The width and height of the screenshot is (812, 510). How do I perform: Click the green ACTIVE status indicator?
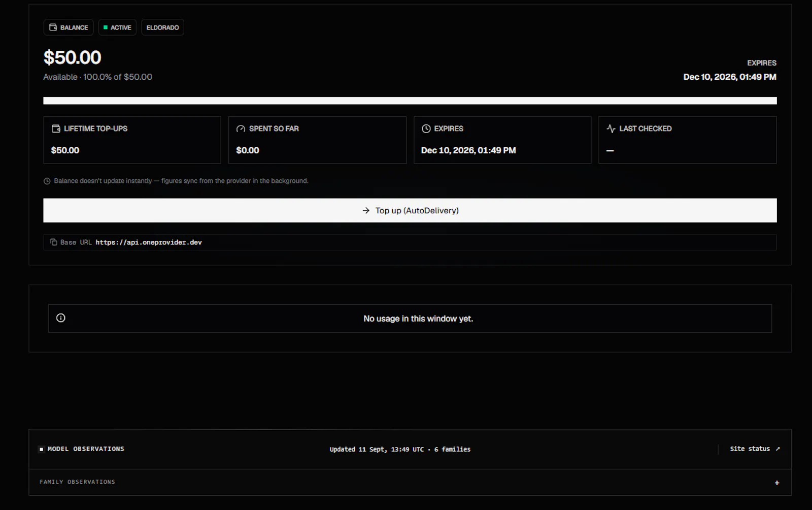[106, 27]
